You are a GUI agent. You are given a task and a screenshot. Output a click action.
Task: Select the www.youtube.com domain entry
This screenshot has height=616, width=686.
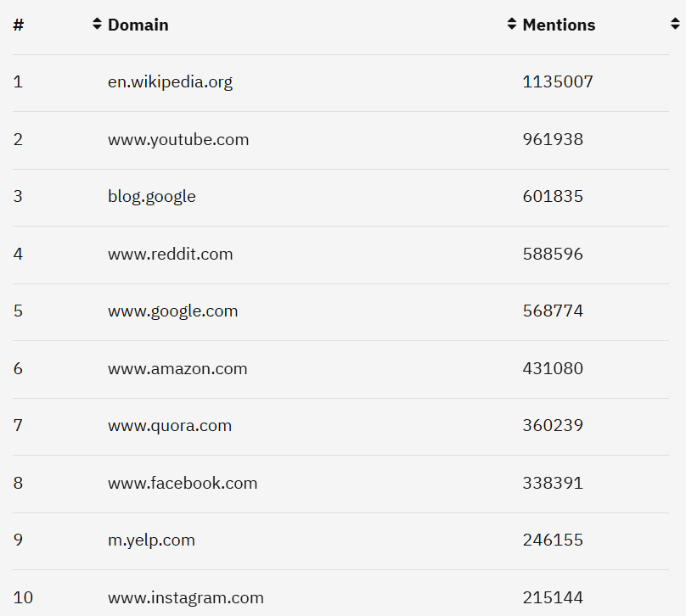pos(178,139)
